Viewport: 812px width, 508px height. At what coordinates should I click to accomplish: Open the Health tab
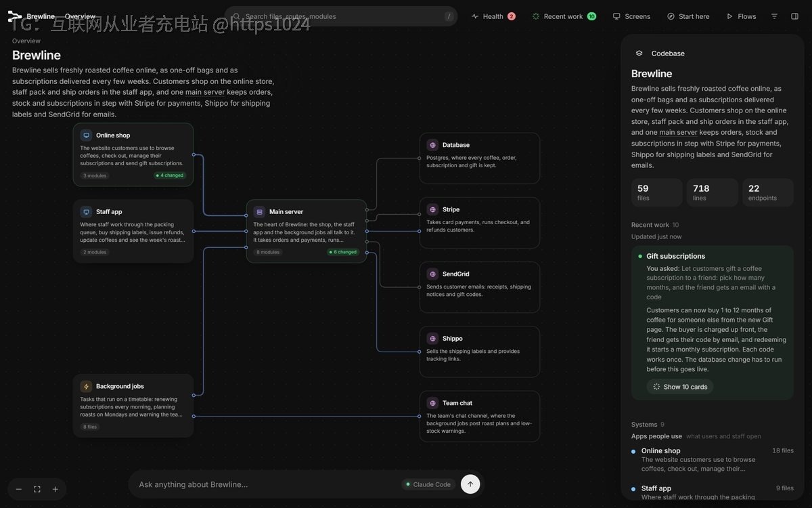pyautogui.click(x=493, y=16)
